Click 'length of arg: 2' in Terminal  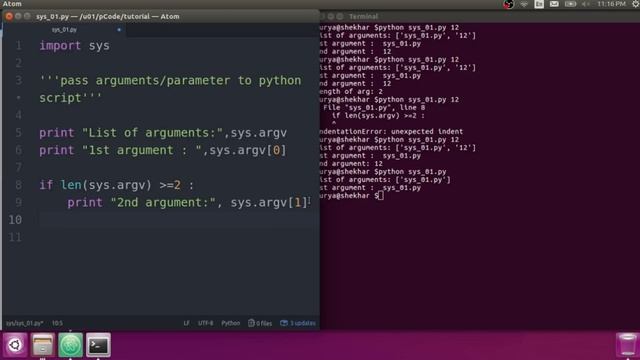pyautogui.click(x=351, y=92)
